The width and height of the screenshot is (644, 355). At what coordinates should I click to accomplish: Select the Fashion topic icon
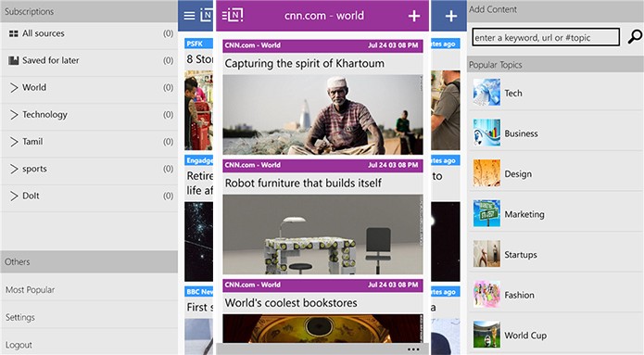486,294
